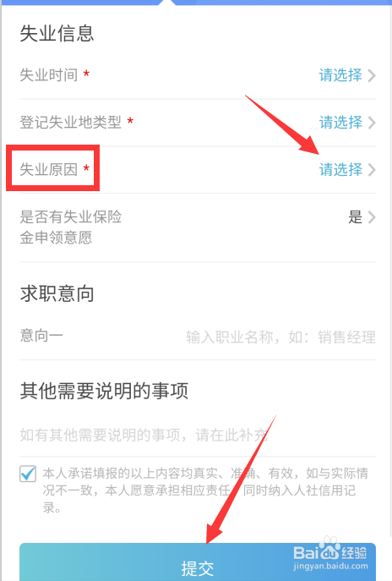Expand the 失业原因 请选择 options
The width and height of the screenshot is (392, 581).
click(340, 170)
